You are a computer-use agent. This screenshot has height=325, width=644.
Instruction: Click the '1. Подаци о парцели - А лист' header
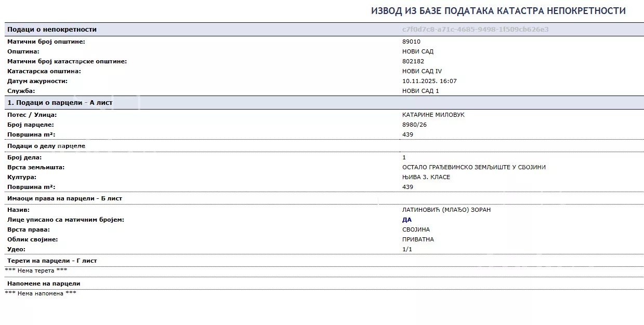[x=60, y=103]
